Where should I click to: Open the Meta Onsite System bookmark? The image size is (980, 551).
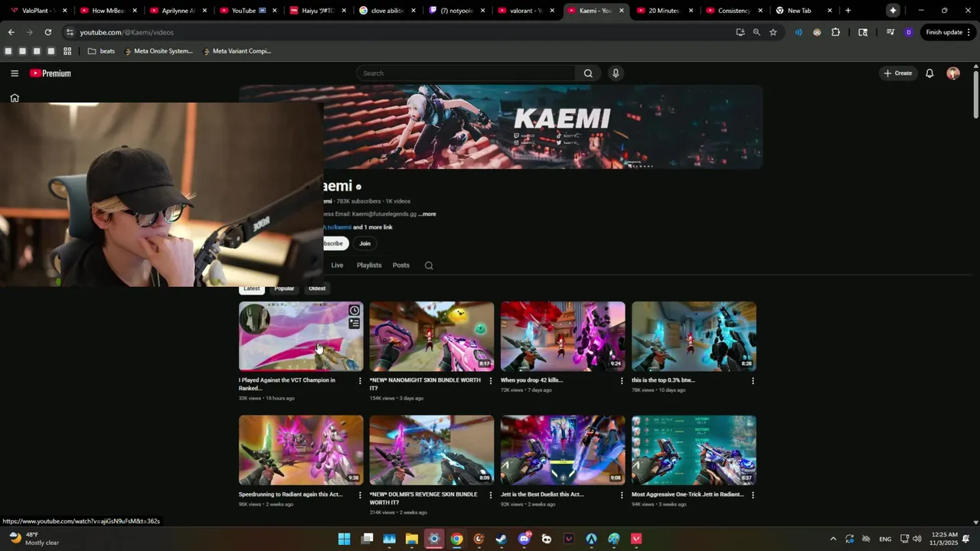tap(158, 51)
